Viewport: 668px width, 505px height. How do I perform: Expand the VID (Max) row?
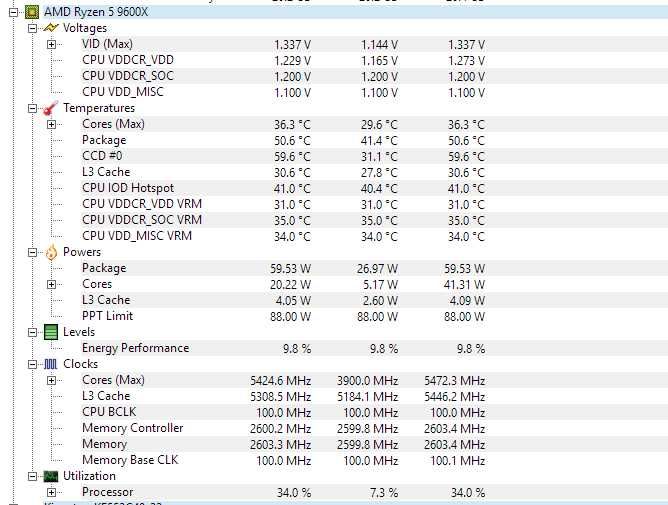click(x=52, y=44)
